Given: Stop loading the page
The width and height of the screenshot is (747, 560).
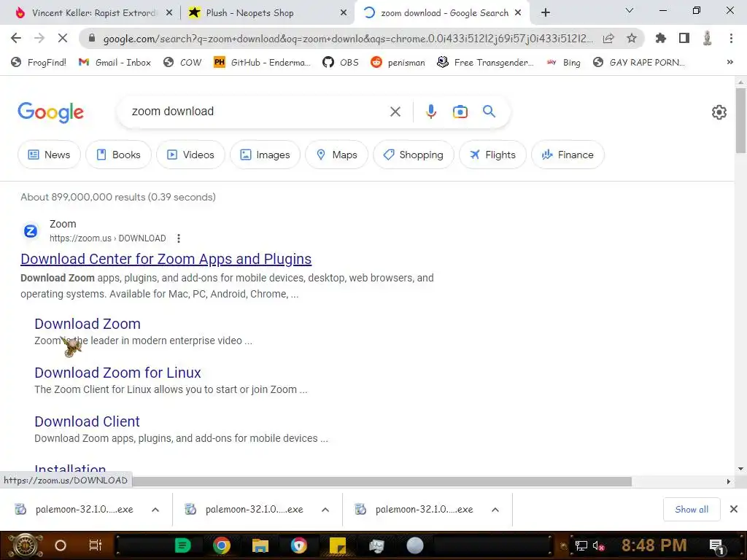Looking at the screenshot, I should pyautogui.click(x=63, y=38).
